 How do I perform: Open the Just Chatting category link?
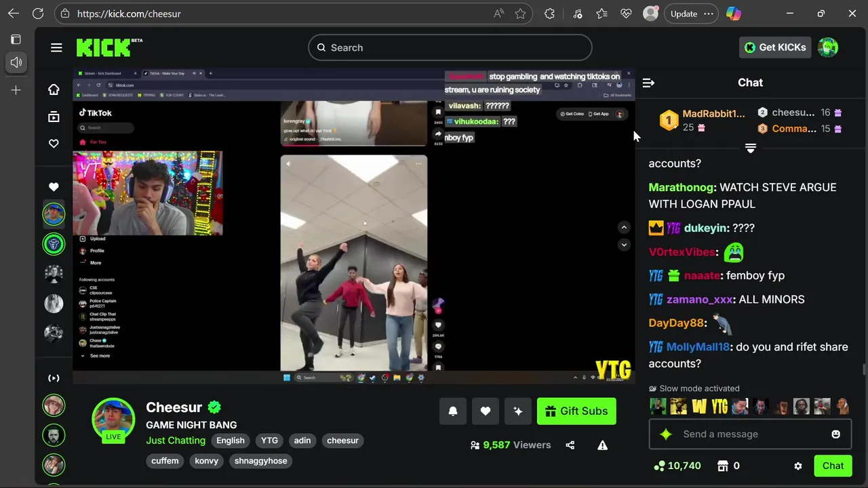(x=176, y=441)
